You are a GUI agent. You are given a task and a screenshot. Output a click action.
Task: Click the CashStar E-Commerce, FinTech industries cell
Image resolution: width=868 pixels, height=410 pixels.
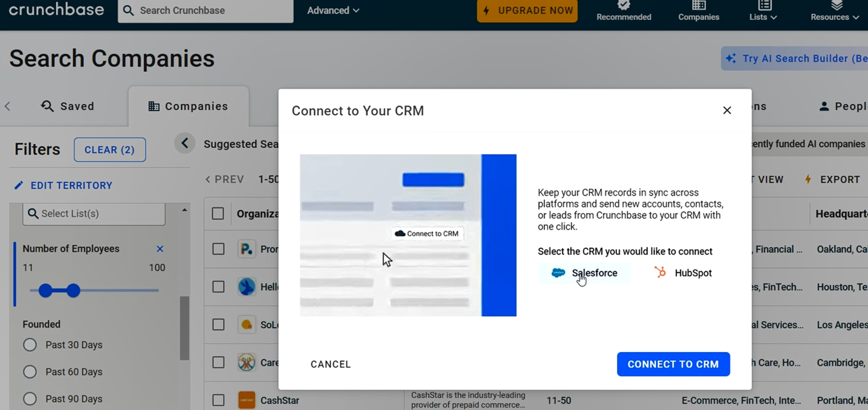tap(742, 400)
